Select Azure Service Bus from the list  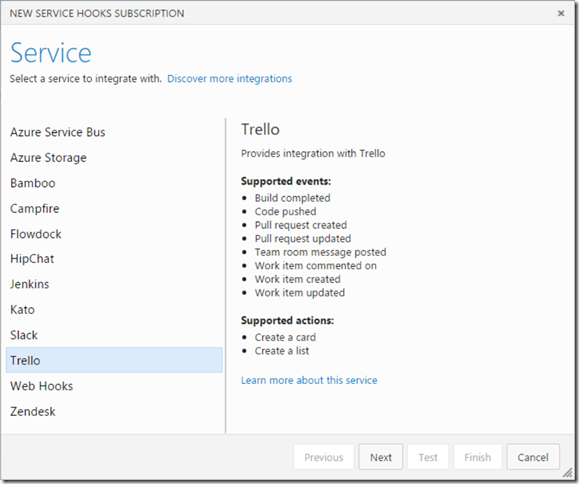114,132
